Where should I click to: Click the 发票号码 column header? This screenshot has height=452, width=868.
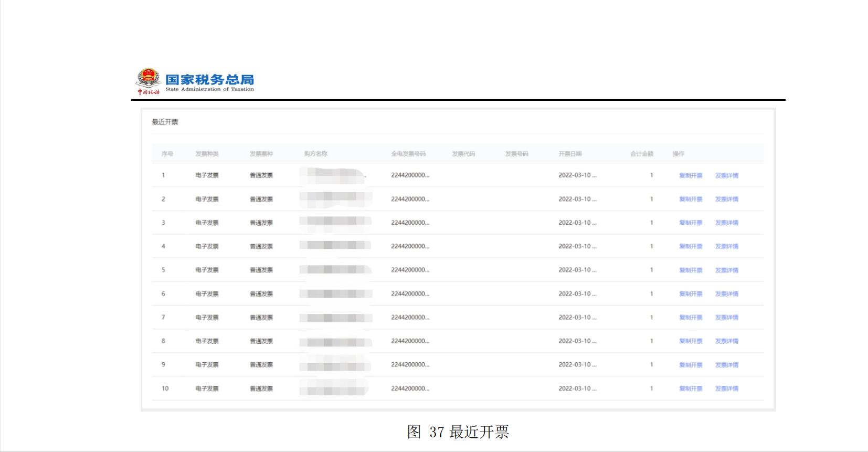pos(516,154)
